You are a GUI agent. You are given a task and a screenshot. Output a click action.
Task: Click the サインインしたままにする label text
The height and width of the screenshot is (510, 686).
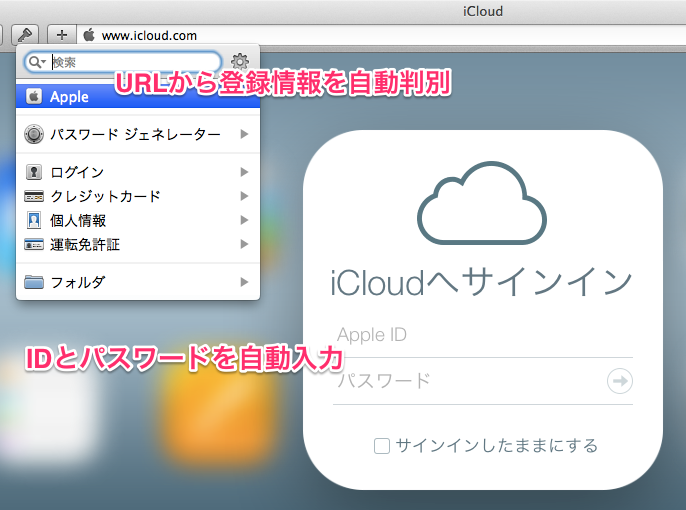(497, 446)
